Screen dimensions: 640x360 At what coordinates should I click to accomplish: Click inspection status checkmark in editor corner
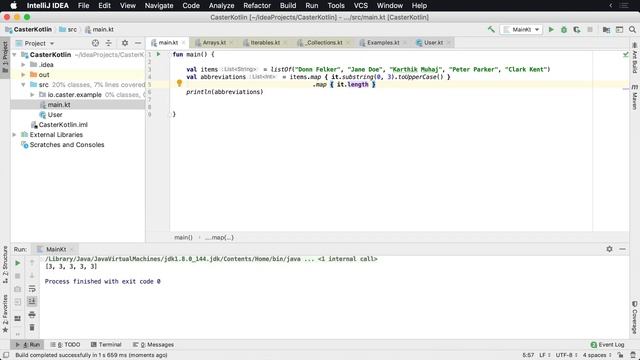pyautogui.click(x=625, y=54)
